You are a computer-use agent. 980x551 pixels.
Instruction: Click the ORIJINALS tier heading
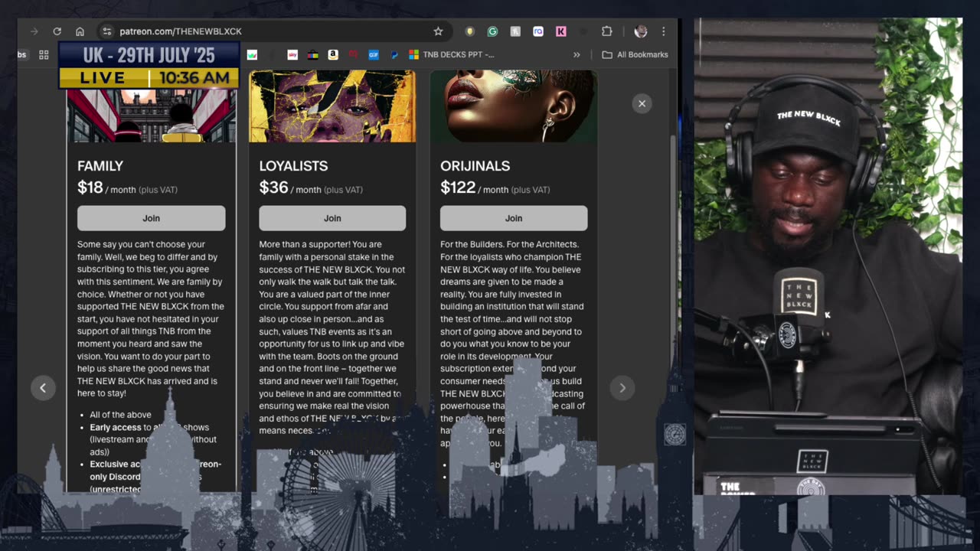click(475, 166)
